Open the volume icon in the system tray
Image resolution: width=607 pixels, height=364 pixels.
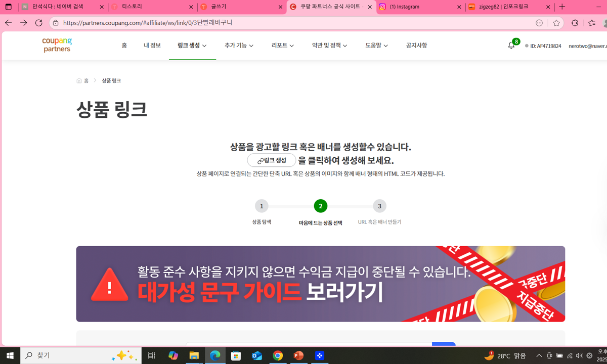click(x=579, y=356)
